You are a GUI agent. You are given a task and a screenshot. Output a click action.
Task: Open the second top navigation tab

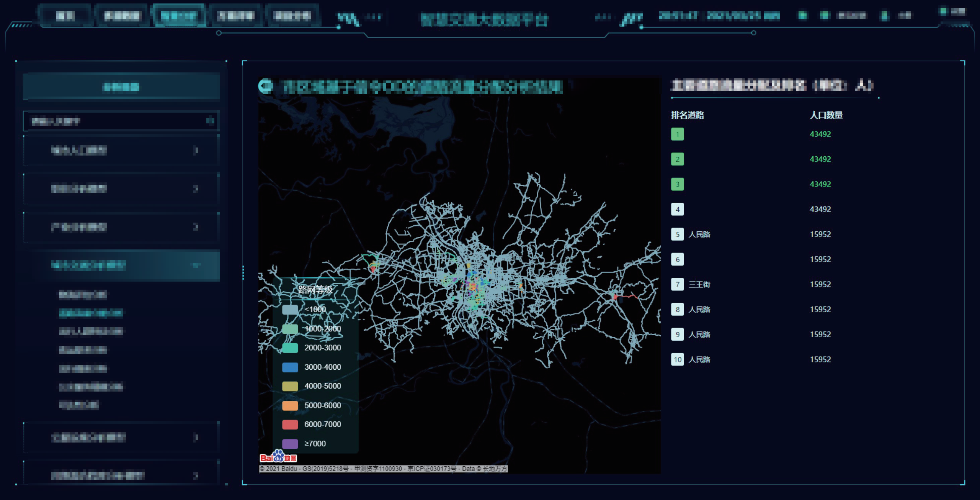click(122, 16)
